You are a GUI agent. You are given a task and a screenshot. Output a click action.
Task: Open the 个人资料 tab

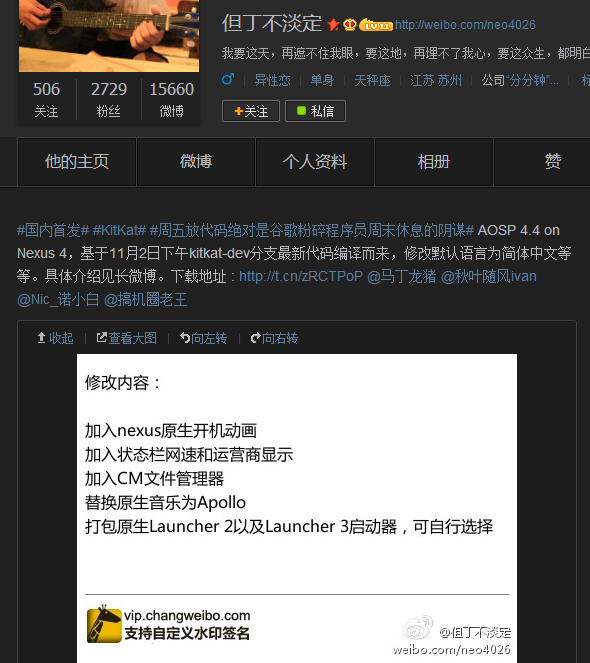coord(315,162)
